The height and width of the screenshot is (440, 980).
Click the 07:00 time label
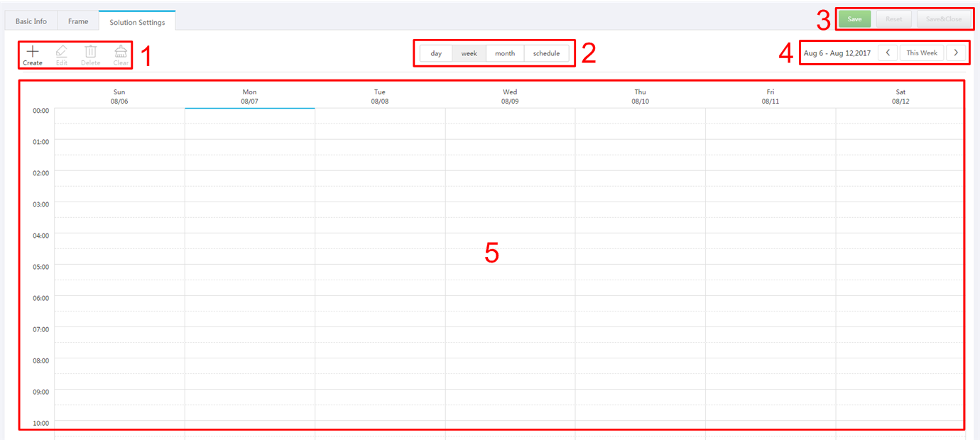pyautogui.click(x=41, y=329)
